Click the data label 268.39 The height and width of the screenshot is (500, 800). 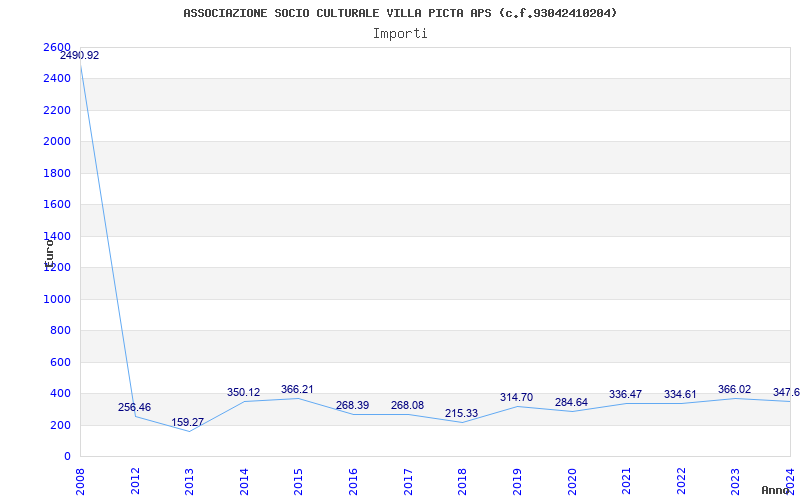coord(352,406)
